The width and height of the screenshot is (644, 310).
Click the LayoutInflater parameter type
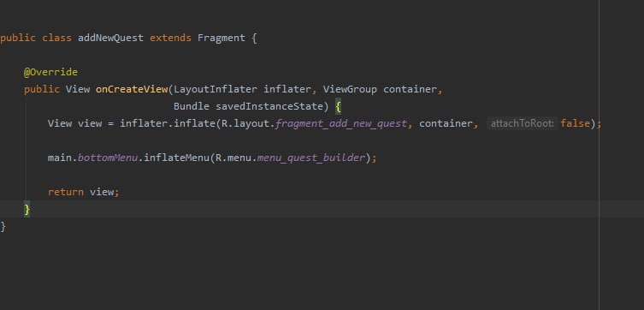[216, 89]
